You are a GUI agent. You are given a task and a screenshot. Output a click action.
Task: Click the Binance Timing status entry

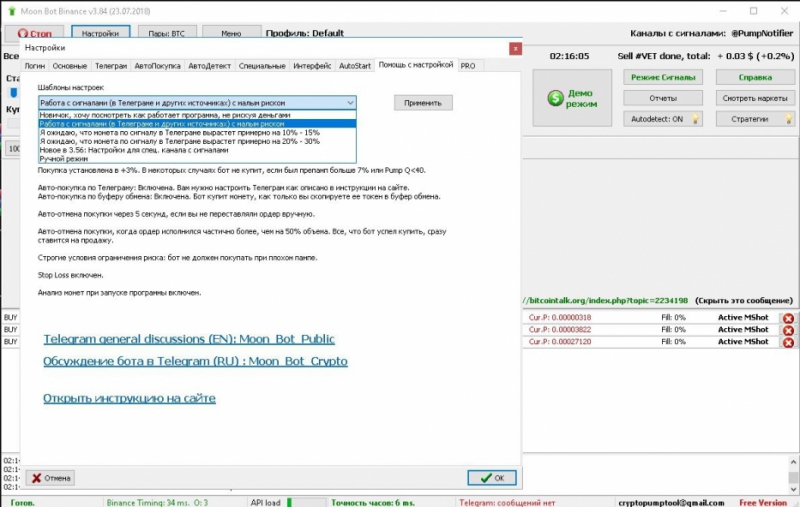pos(157,503)
